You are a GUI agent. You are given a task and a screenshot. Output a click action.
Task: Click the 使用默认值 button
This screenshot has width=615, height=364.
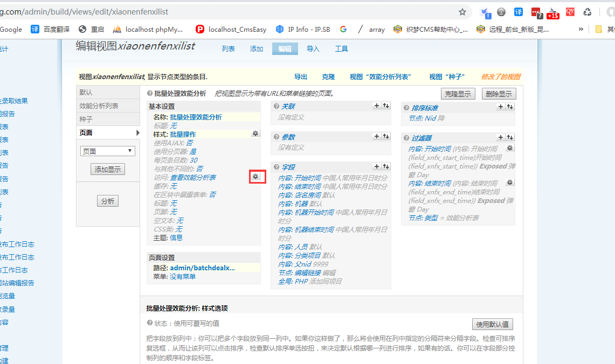(x=492, y=324)
